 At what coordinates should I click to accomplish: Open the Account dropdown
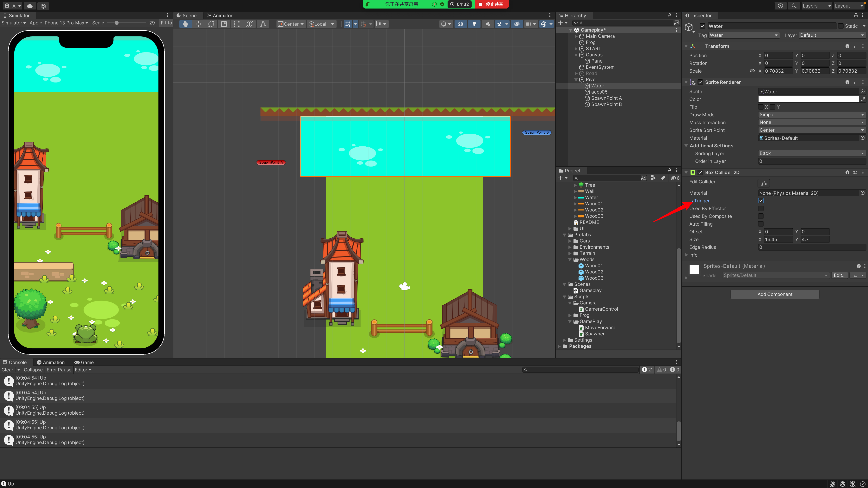coord(13,6)
